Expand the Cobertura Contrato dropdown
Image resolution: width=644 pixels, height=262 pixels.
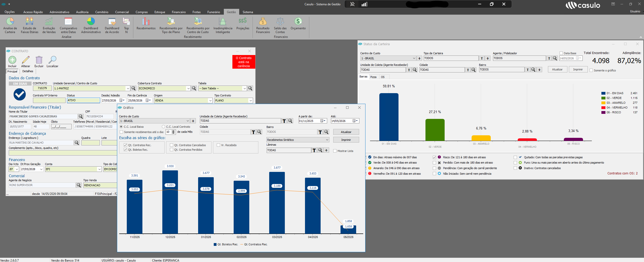click(188, 88)
